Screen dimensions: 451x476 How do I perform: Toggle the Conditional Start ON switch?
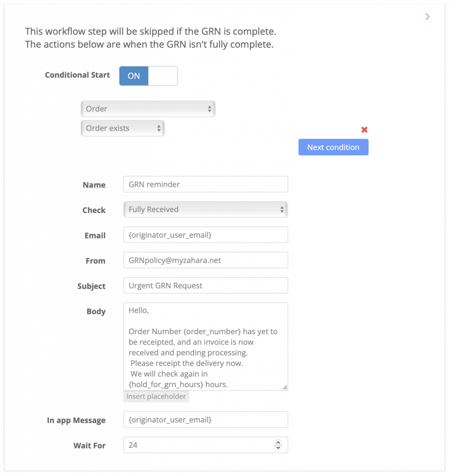click(148, 76)
